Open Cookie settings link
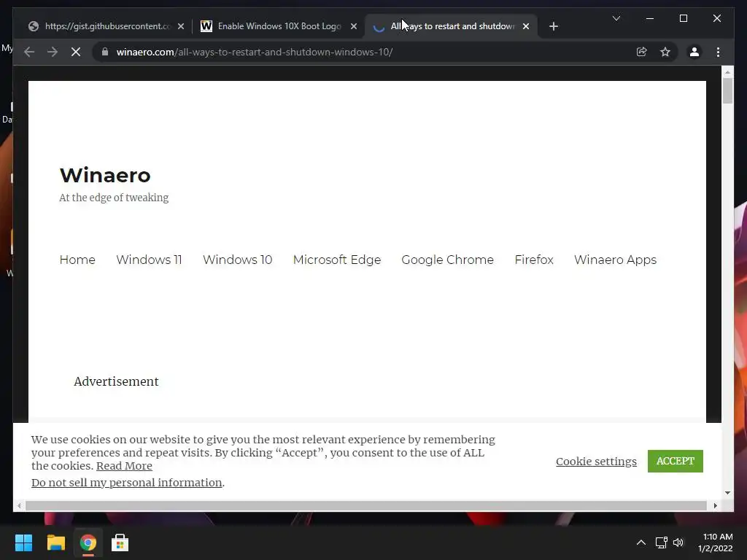Image resolution: width=747 pixels, height=560 pixels. (x=596, y=462)
